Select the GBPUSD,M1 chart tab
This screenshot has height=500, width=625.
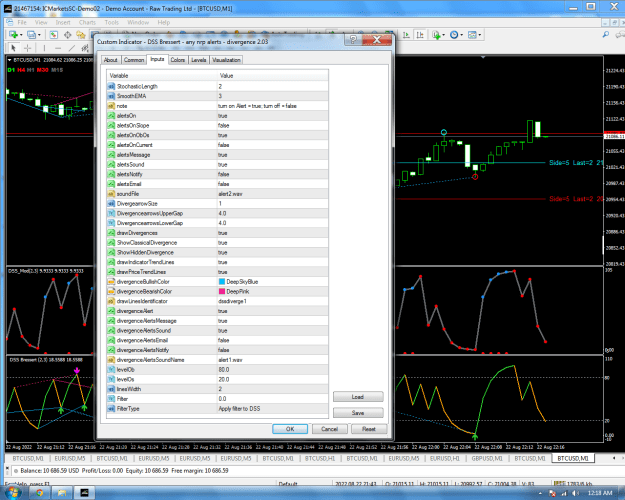tap(487, 459)
